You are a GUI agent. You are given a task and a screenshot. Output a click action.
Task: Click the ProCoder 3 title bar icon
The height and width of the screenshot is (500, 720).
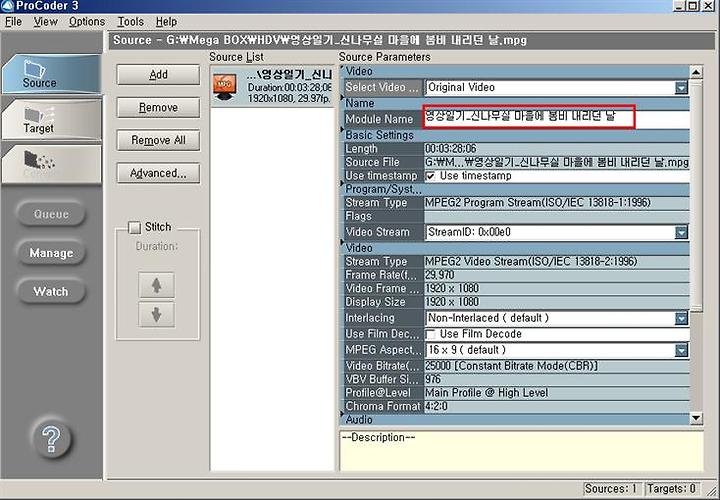pos(7,6)
